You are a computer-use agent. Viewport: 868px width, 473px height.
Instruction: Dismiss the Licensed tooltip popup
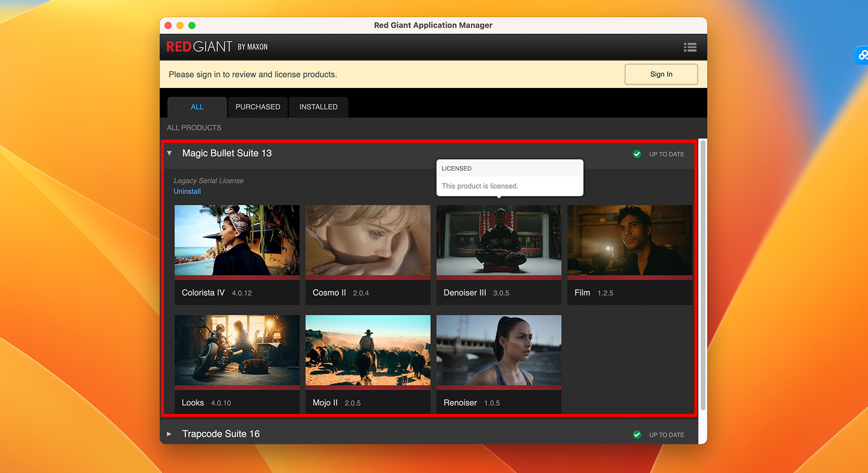509,178
